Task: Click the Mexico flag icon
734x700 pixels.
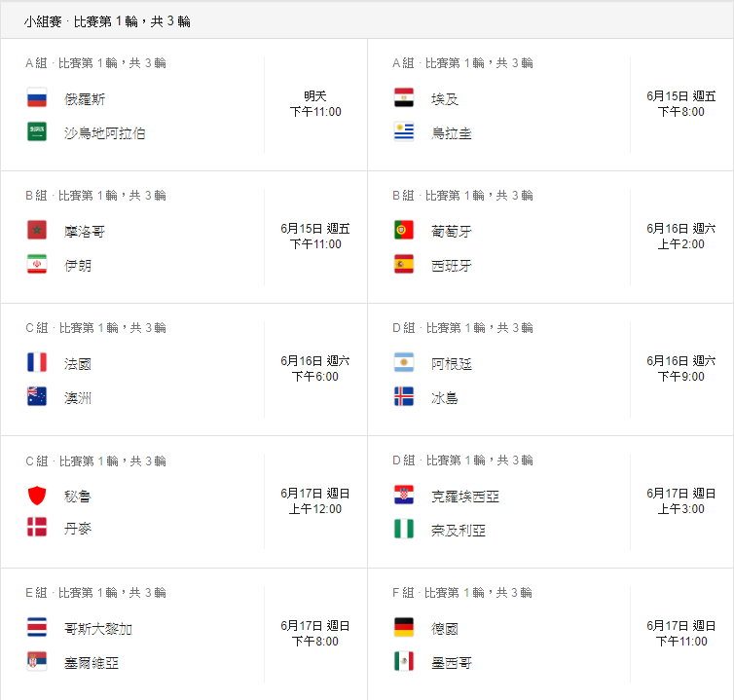Action: click(x=404, y=661)
